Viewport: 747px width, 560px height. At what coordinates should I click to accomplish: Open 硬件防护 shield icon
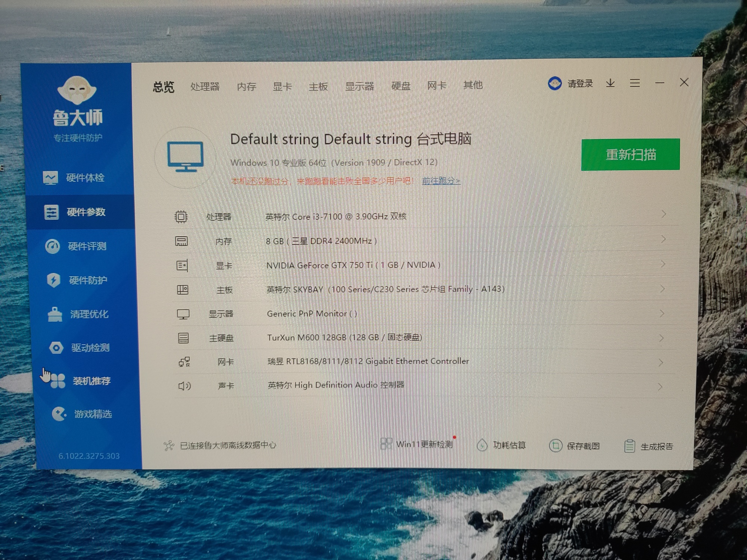tap(54, 280)
